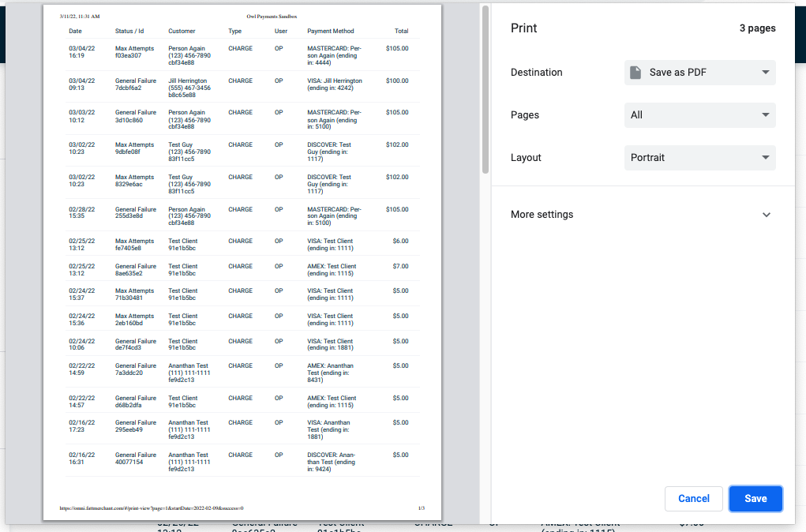Click the More settings chevron arrow
Viewport: 806px width, 532px height.
pyautogui.click(x=766, y=215)
